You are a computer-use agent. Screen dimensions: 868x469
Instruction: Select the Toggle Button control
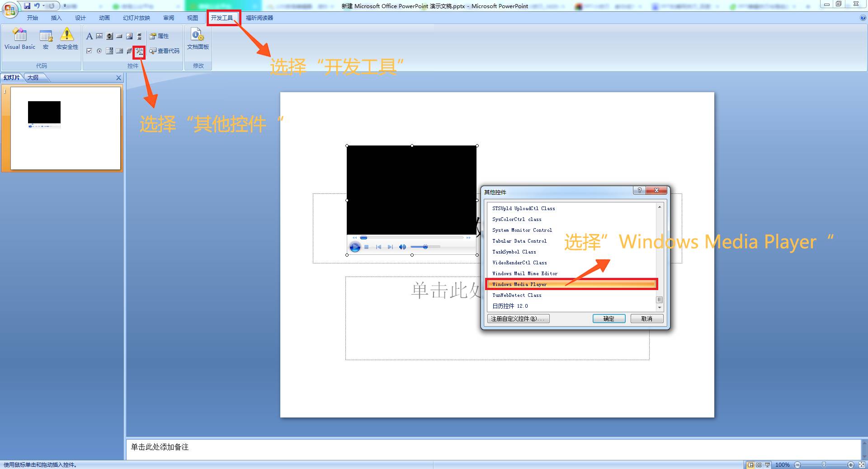[129, 51]
